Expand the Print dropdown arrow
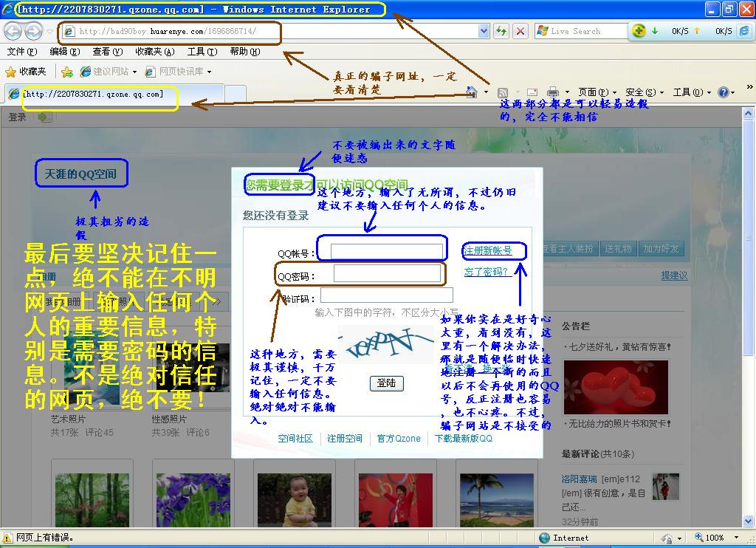Image resolution: width=756 pixels, height=548 pixels. click(567, 92)
